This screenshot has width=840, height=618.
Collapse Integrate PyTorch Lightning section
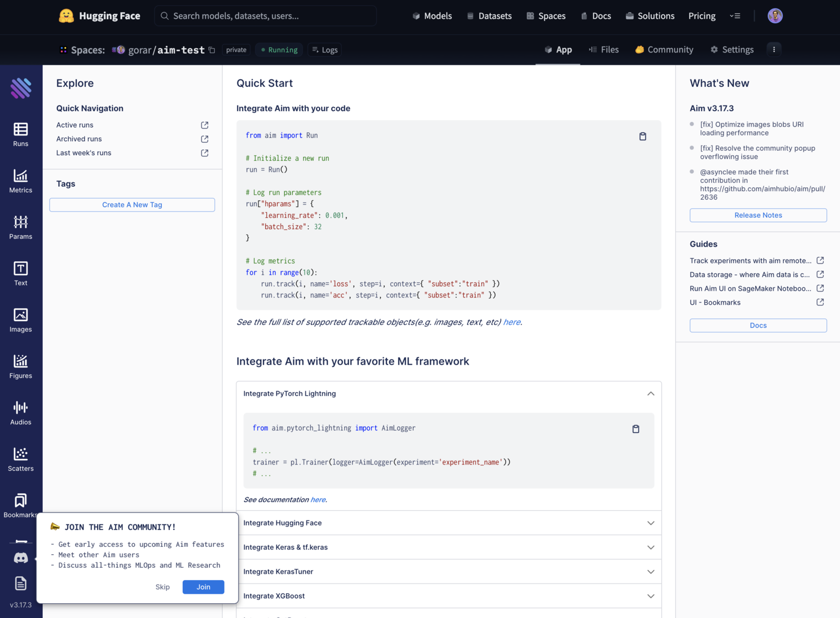point(650,394)
